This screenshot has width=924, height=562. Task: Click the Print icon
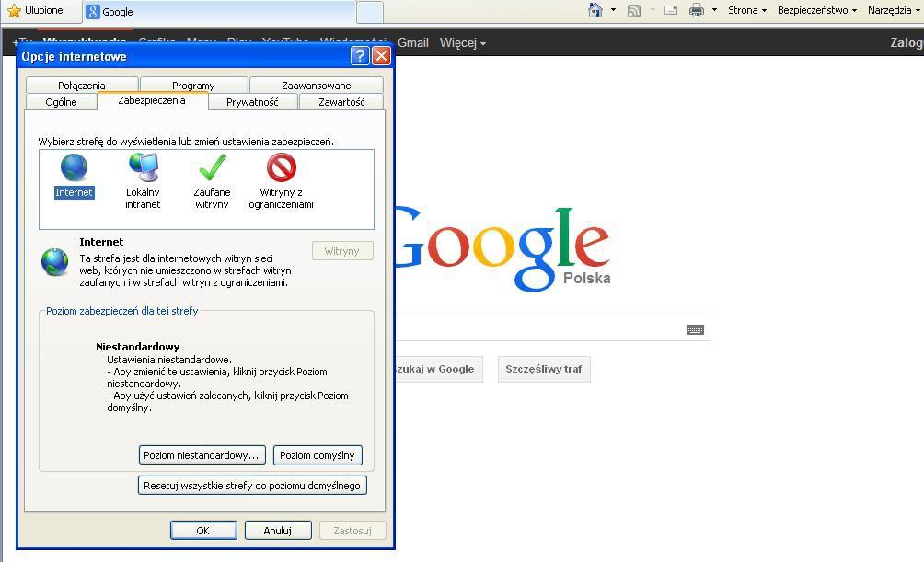pos(697,10)
